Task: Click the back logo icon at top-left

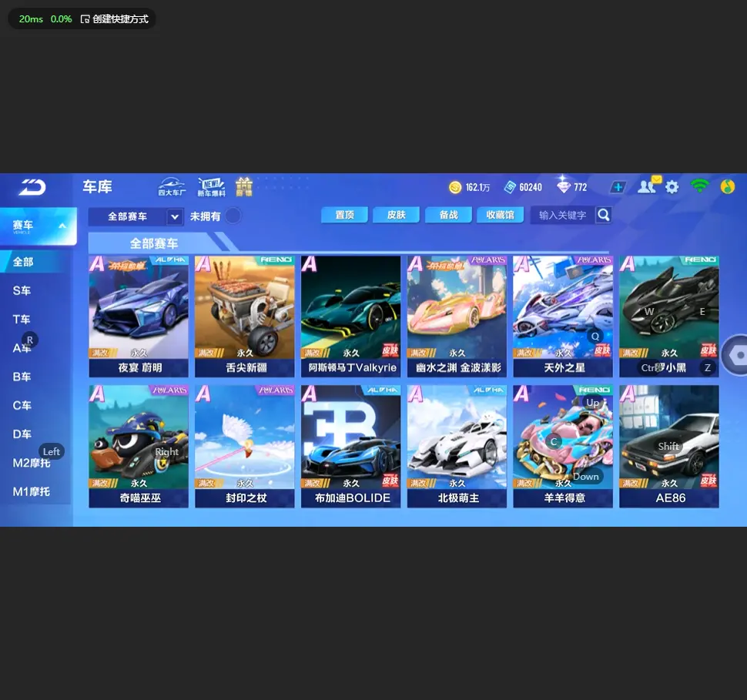Action: (x=32, y=187)
